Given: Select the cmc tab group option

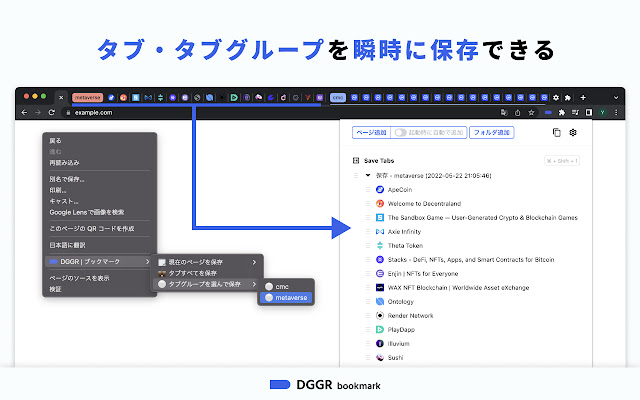Looking at the screenshot, I should [287, 287].
